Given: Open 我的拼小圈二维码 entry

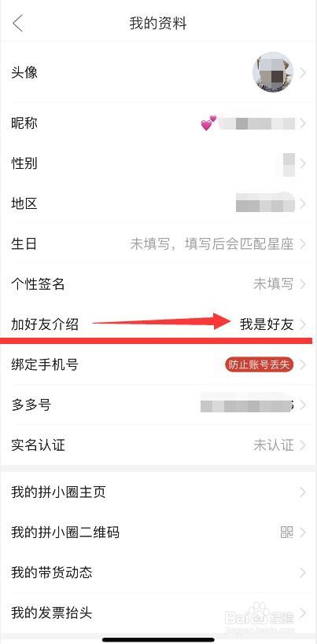Looking at the screenshot, I should click(158, 532).
